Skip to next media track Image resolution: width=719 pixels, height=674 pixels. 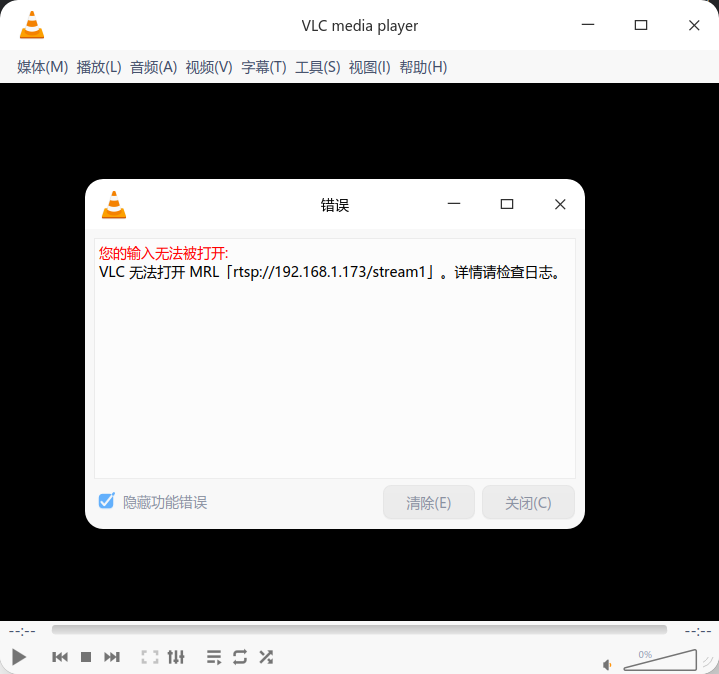[112, 657]
